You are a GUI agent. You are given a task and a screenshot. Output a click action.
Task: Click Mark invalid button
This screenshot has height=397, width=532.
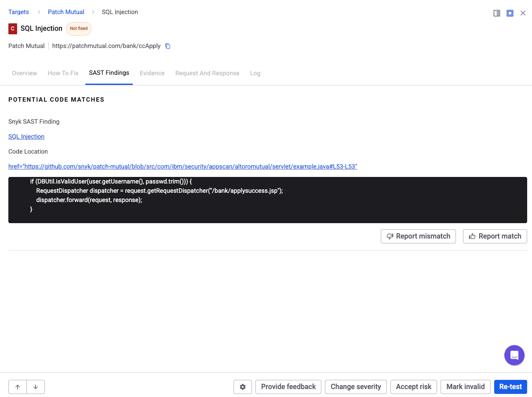pyautogui.click(x=466, y=387)
